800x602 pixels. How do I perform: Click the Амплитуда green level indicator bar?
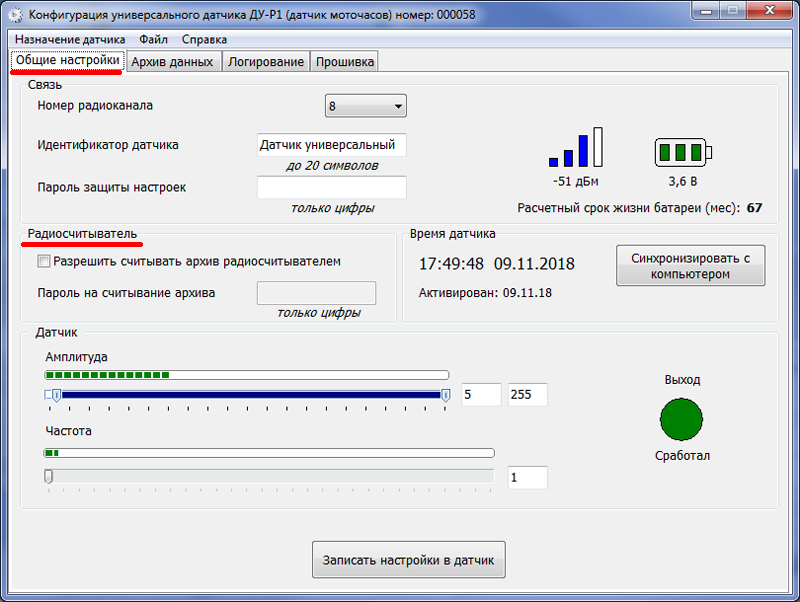(247, 375)
